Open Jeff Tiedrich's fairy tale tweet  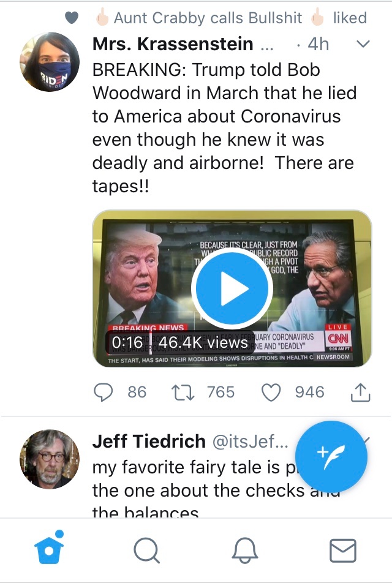[x=184, y=480]
